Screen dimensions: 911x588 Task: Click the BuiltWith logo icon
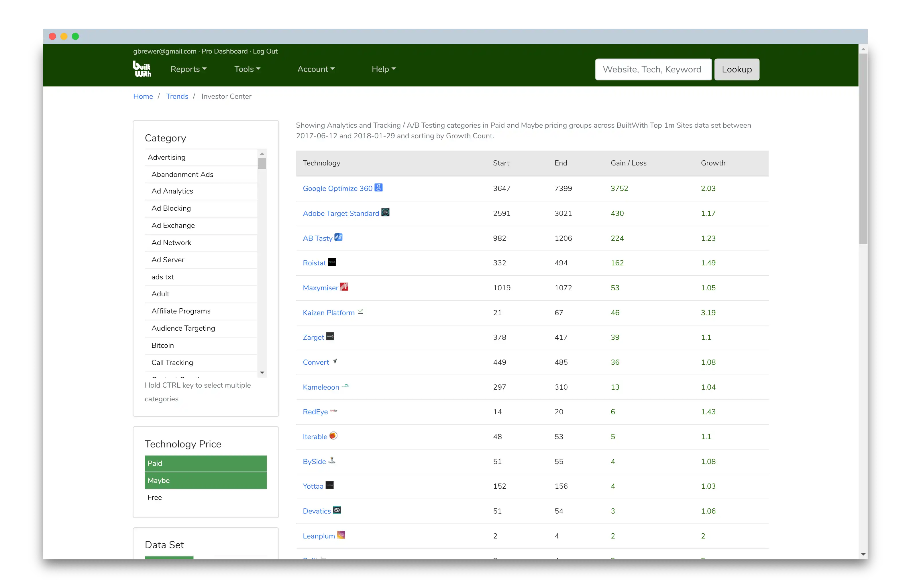(142, 69)
